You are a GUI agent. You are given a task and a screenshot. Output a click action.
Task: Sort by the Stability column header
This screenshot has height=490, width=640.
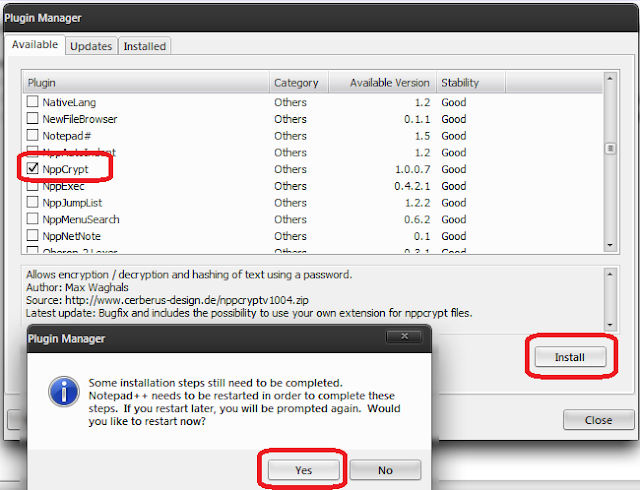click(x=471, y=82)
